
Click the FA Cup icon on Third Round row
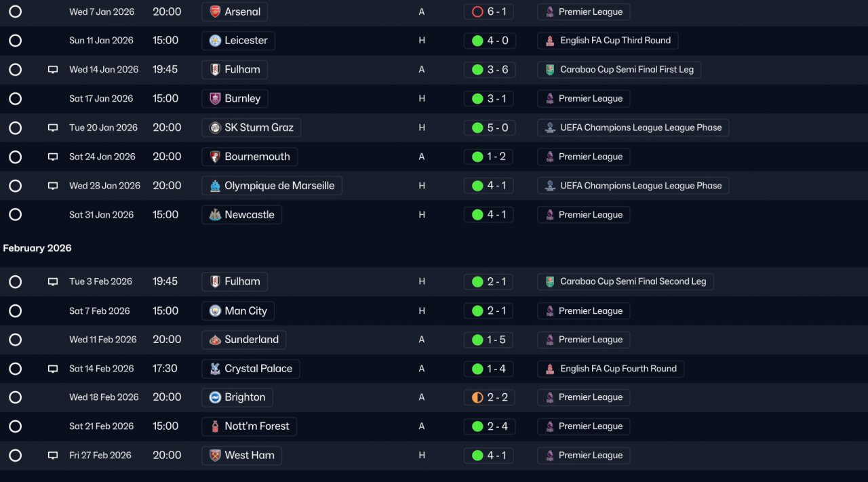tap(550, 41)
